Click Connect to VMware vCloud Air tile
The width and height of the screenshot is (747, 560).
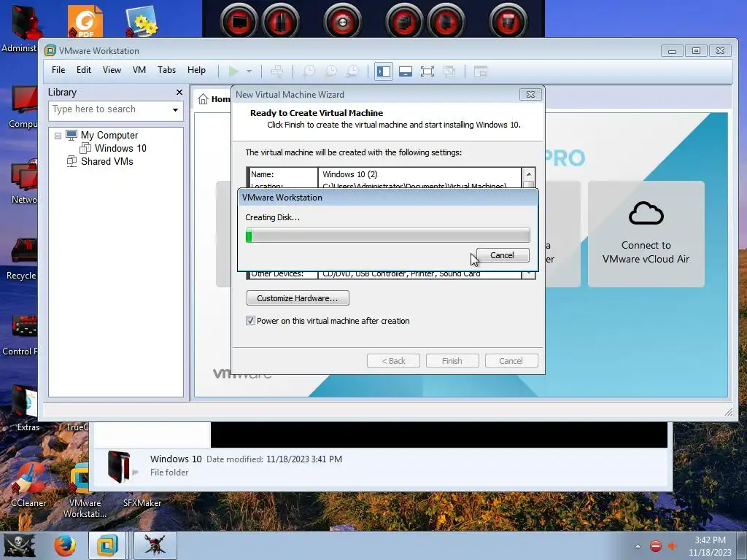[x=646, y=234]
